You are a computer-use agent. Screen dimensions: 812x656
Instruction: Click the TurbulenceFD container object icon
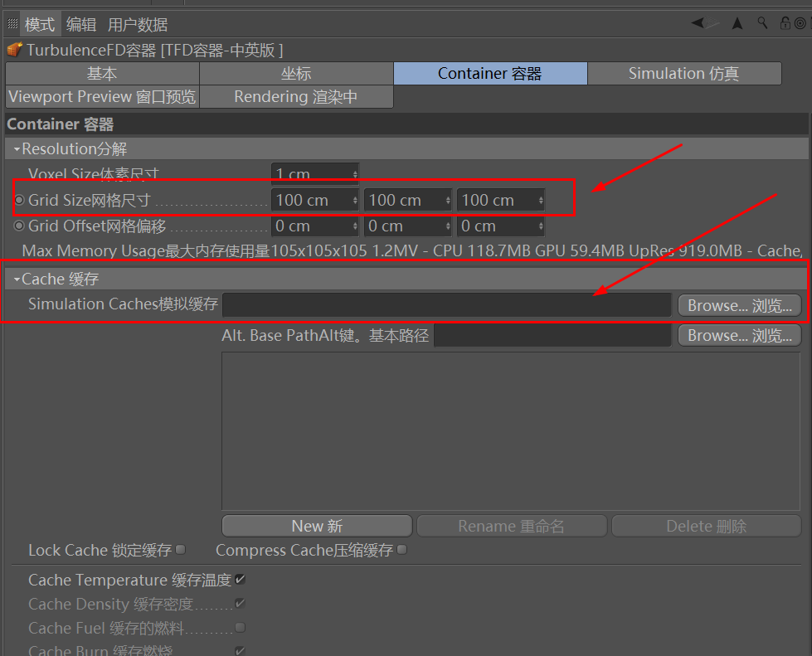(14, 50)
